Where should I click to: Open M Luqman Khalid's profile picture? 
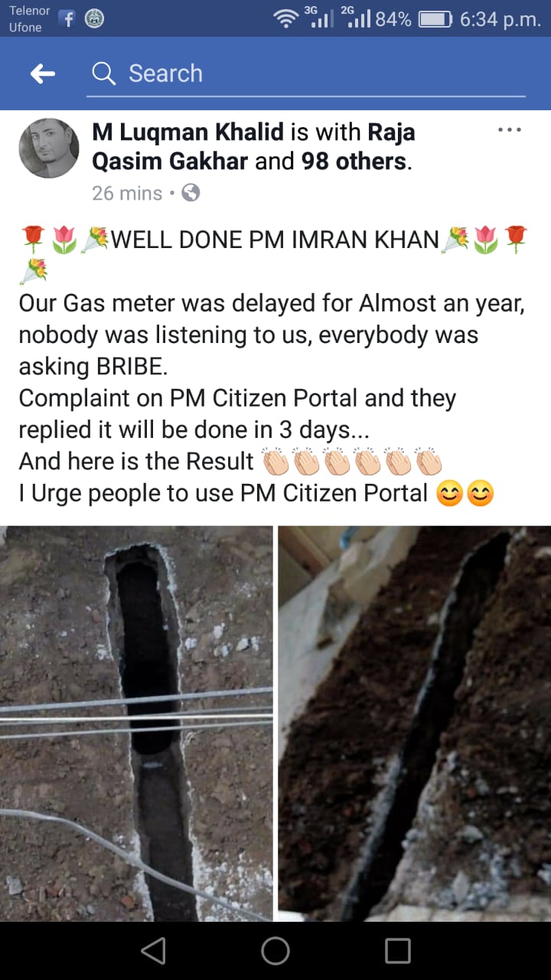click(48, 149)
